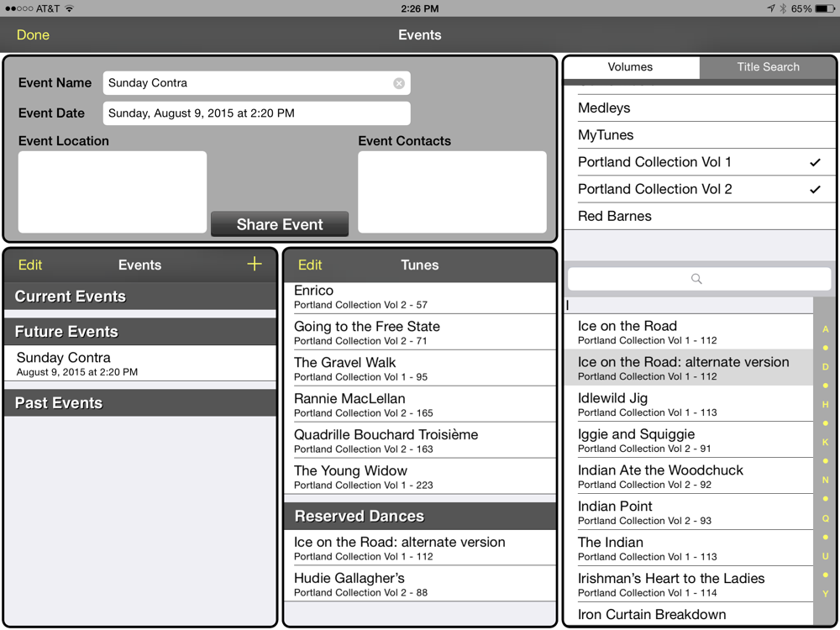840x630 pixels.
Task: Select Indian Point in tune index
Action: point(689,512)
